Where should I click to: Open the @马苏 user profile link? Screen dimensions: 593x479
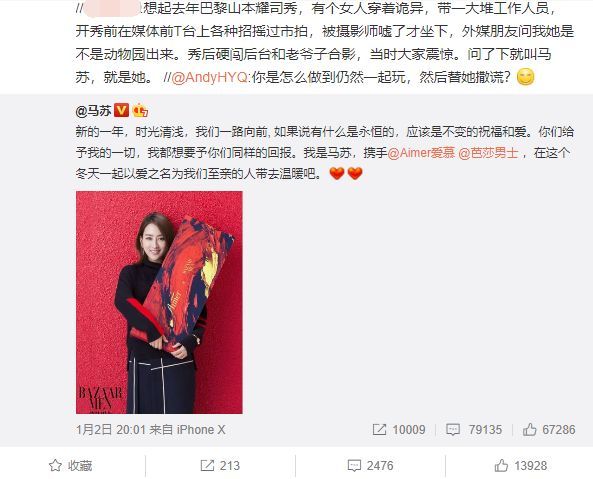click(93, 111)
